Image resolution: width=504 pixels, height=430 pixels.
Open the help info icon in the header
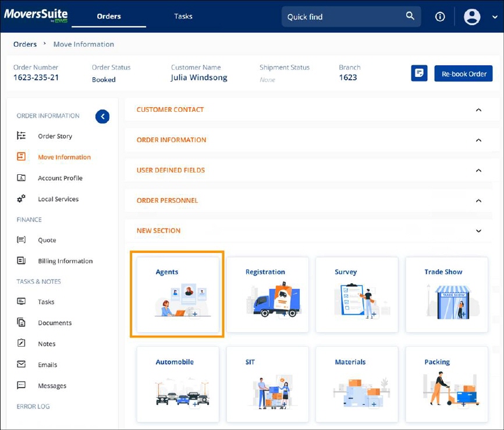440,16
